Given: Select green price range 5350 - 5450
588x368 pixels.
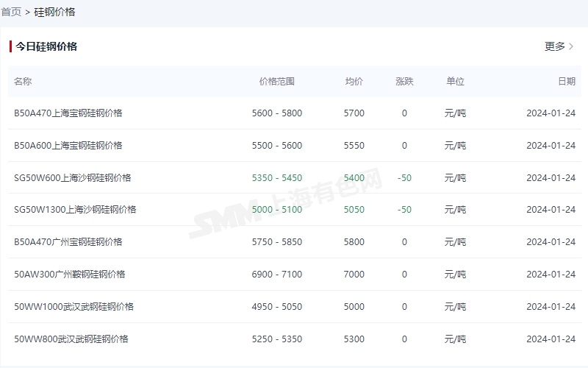Looking at the screenshot, I should point(277,177).
